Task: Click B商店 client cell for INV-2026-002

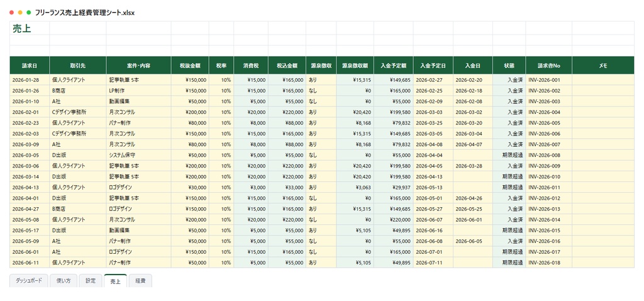Action: pos(77,91)
